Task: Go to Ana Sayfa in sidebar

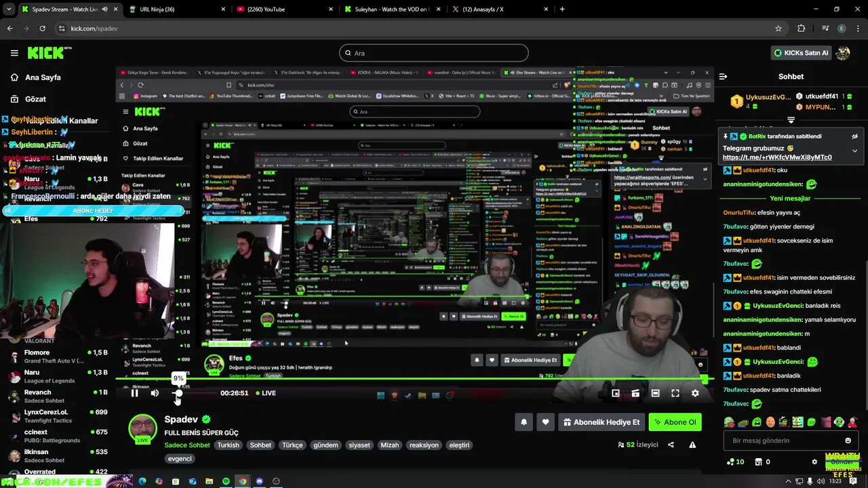Action: [43, 77]
